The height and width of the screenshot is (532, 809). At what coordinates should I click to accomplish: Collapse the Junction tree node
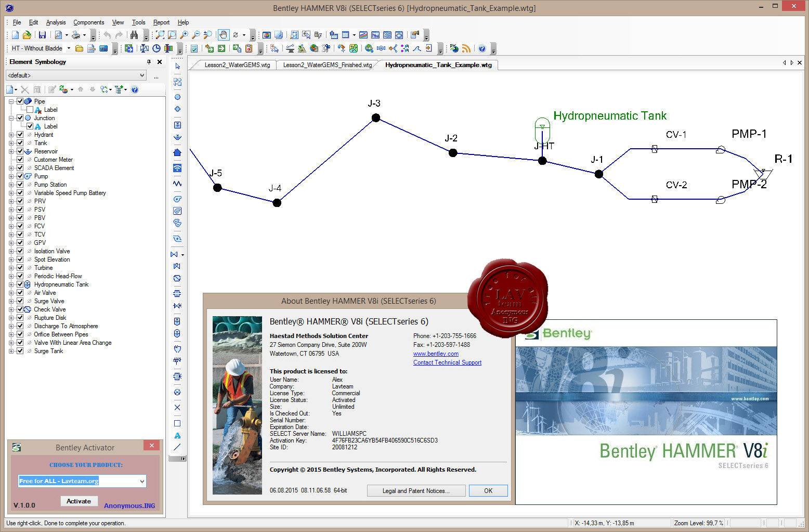pyautogui.click(x=11, y=118)
